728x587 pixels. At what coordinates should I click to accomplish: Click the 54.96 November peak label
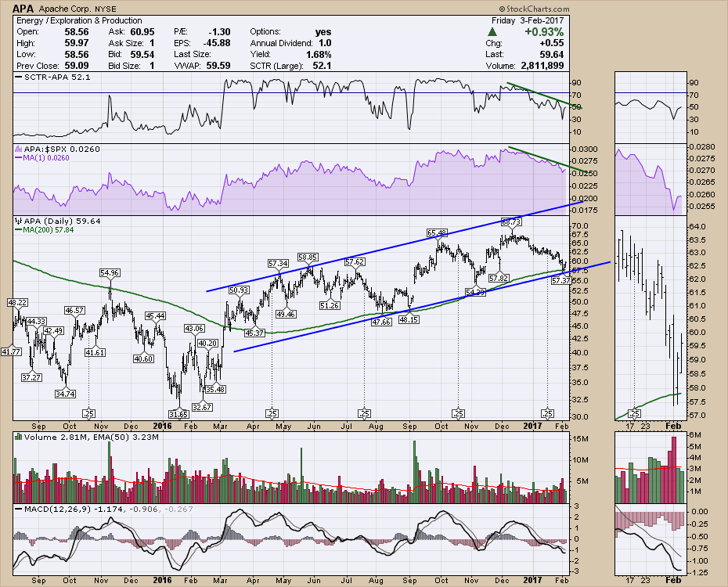pyautogui.click(x=110, y=273)
